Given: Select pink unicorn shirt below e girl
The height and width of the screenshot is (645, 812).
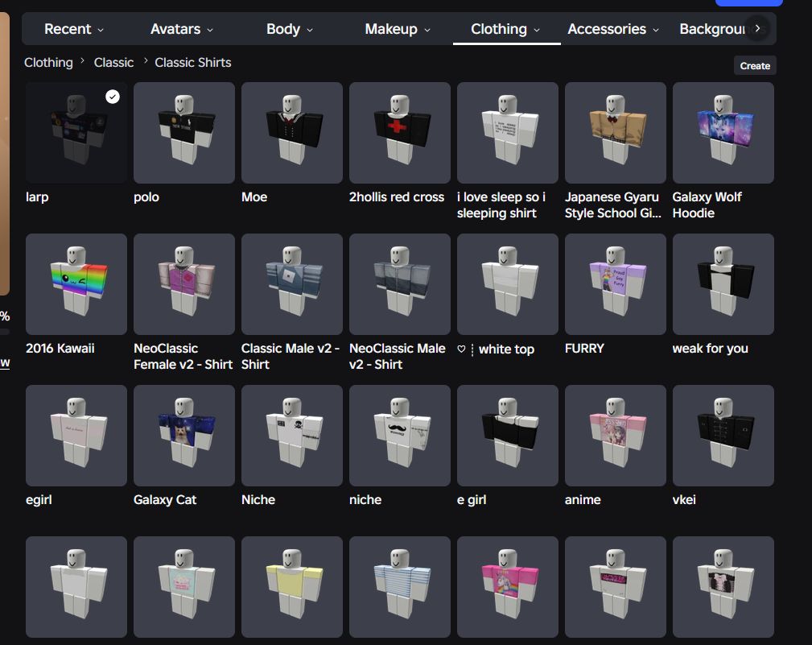Looking at the screenshot, I should 508,586.
